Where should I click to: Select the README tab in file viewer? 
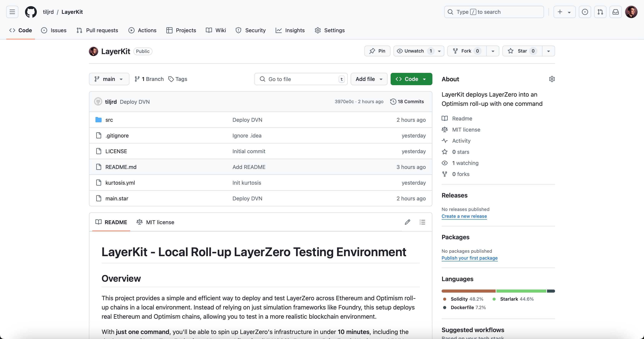[x=111, y=222]
